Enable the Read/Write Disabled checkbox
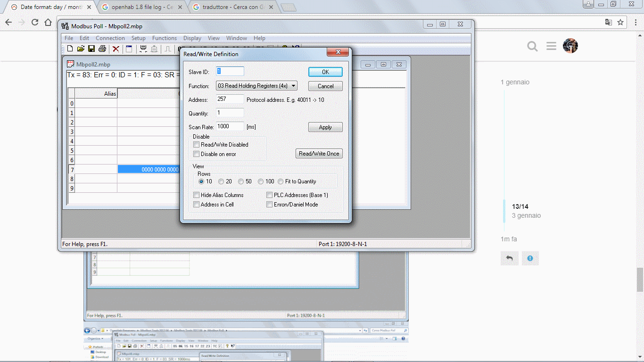The width and height of the screenshot is (644, 362). 197,145
